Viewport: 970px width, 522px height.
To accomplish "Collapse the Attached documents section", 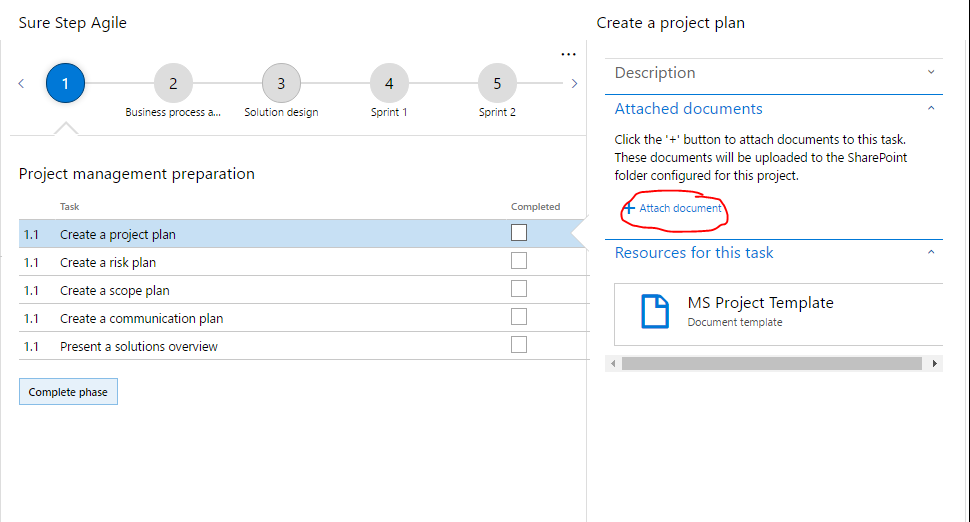I will (931, 109).
